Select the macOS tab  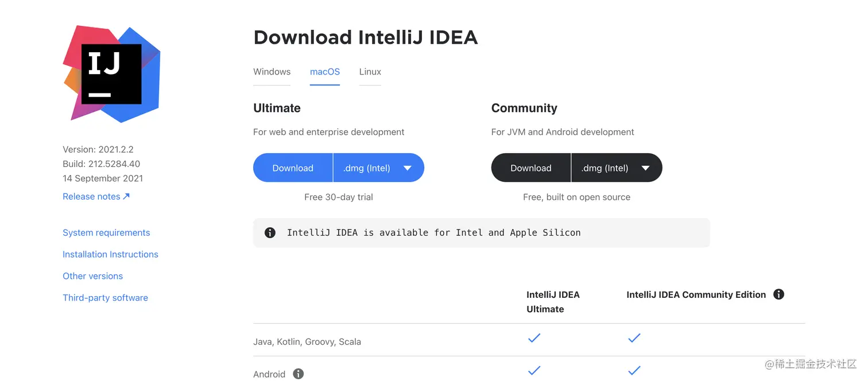click(x=325, y=72)
